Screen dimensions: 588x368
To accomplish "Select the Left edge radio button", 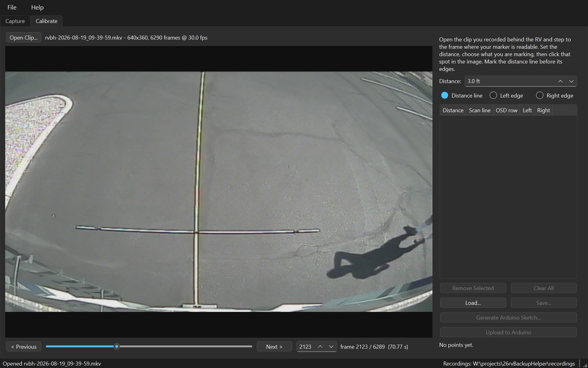I will click(x=506, y=95).
